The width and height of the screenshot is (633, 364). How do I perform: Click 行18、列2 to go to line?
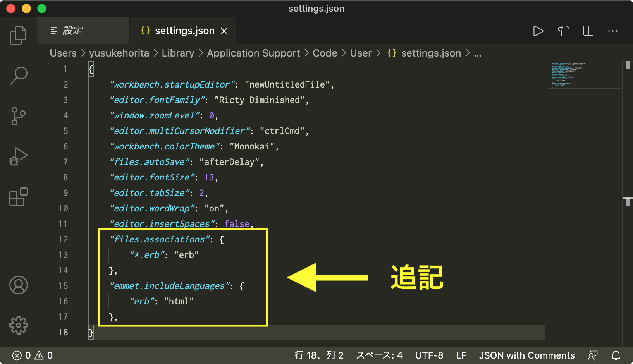[x=319, y=355]
